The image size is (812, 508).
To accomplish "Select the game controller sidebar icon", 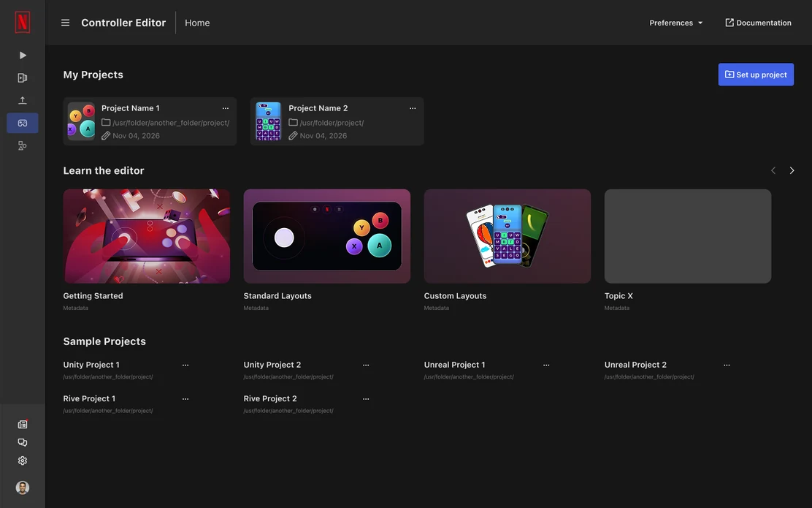I will pos(22,123).
